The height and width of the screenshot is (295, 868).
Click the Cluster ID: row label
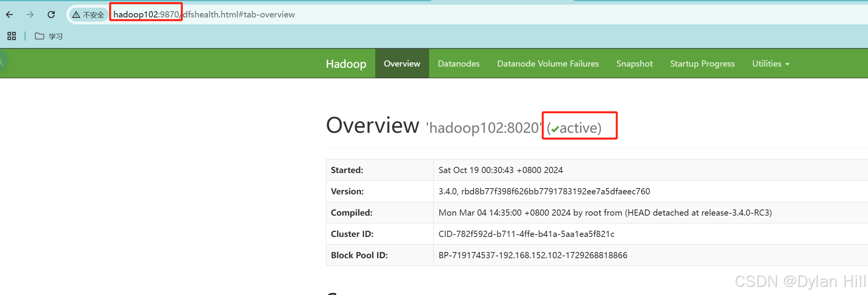(x=352, y=234)
